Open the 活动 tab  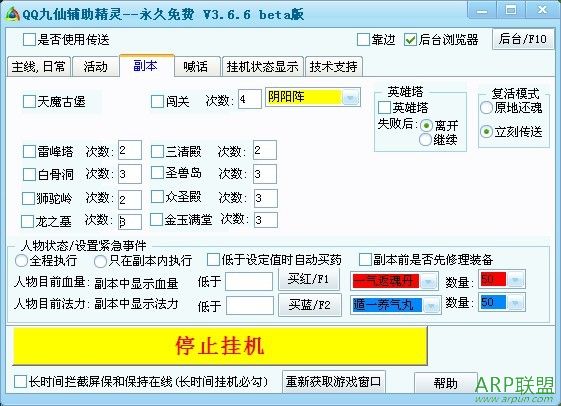point(95,67)
